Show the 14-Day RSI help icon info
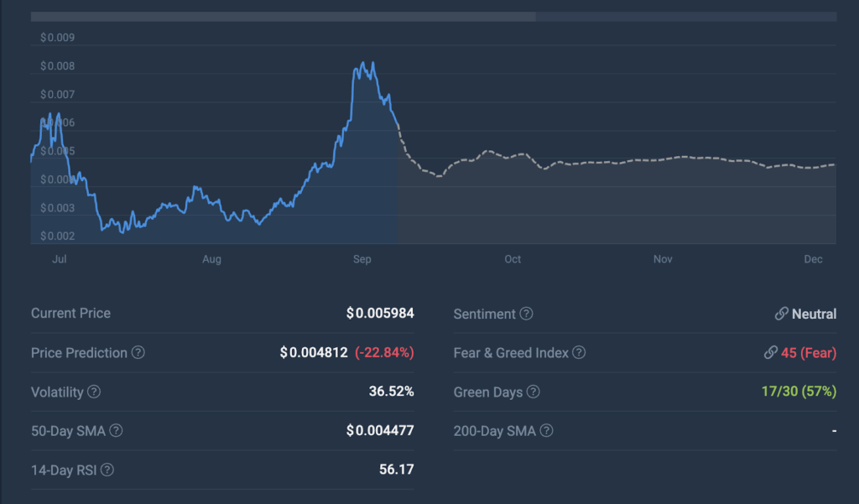The image size is (859, 504). (x=107, y=470)
